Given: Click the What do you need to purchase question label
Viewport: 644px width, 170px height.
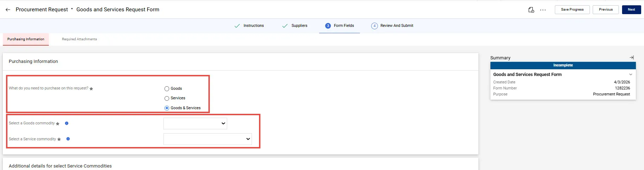Looking at the screenshot, I should 48,88.
